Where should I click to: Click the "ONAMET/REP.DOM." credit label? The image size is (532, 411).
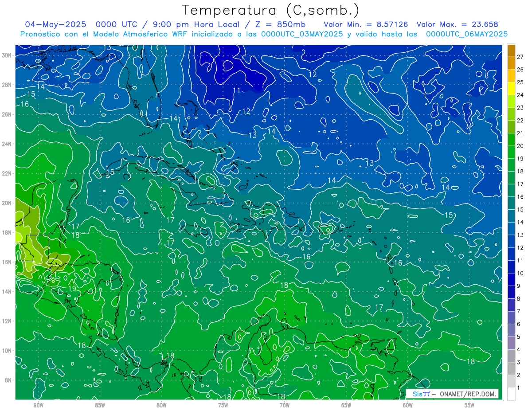coord(468,394)
